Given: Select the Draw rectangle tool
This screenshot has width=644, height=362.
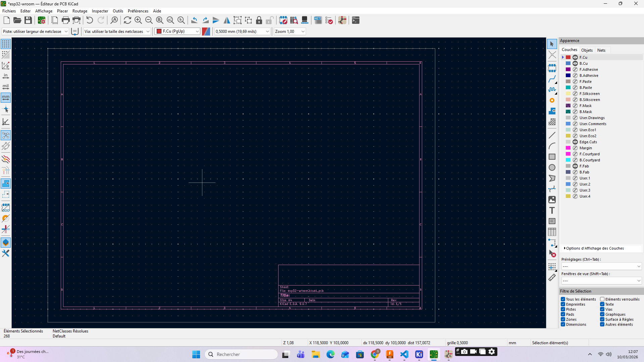Looking at the screenshot, I should [552, 157].
